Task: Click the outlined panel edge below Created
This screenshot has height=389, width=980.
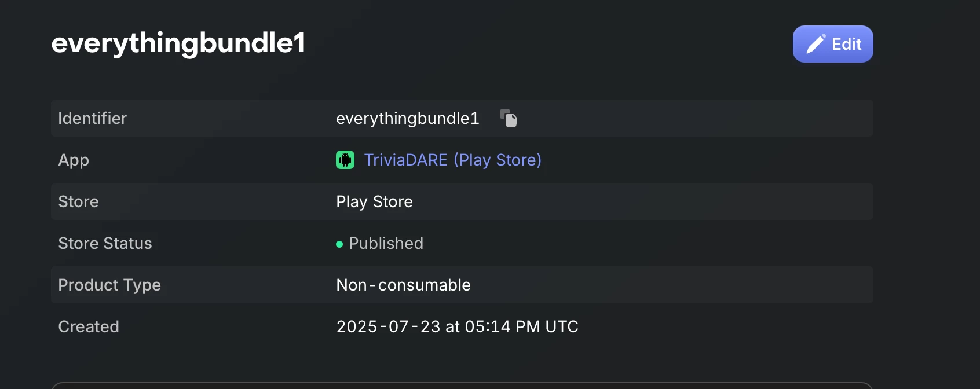Action: pyautogui.click(x=462, y=385)
